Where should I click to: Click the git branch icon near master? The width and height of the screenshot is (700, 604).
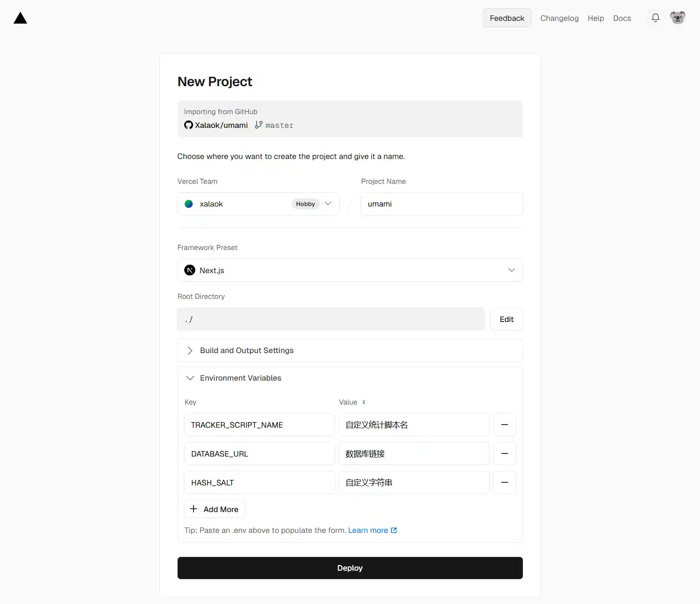click(259, 125)
